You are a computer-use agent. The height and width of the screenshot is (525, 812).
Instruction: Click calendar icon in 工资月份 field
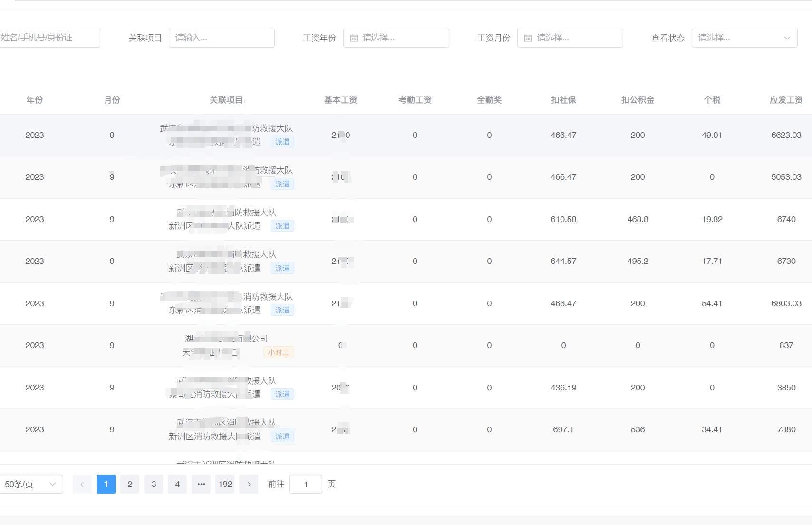(528, 38)
